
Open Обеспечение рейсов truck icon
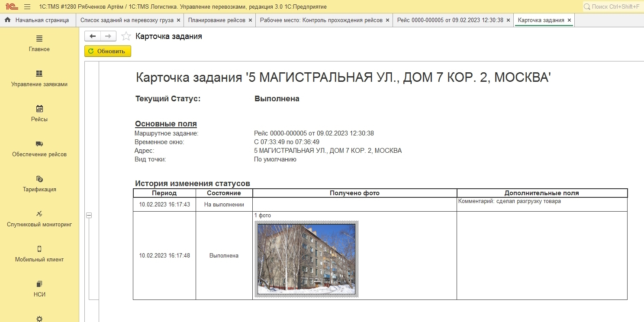[39, 144]
